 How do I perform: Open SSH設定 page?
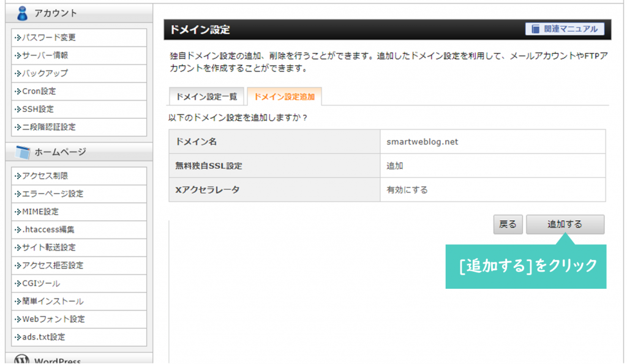(79, 109)
